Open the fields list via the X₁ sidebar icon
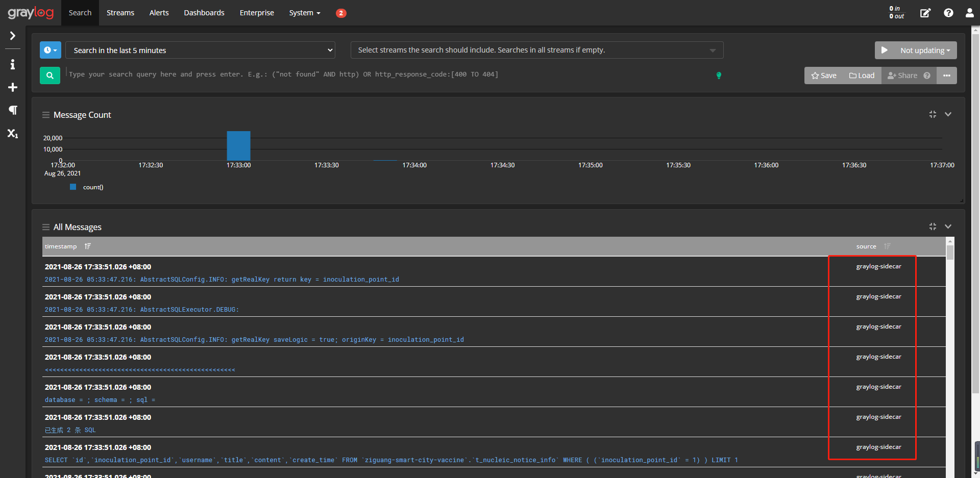Viewport: 980px width, 478px height. (x=12, y=134)
